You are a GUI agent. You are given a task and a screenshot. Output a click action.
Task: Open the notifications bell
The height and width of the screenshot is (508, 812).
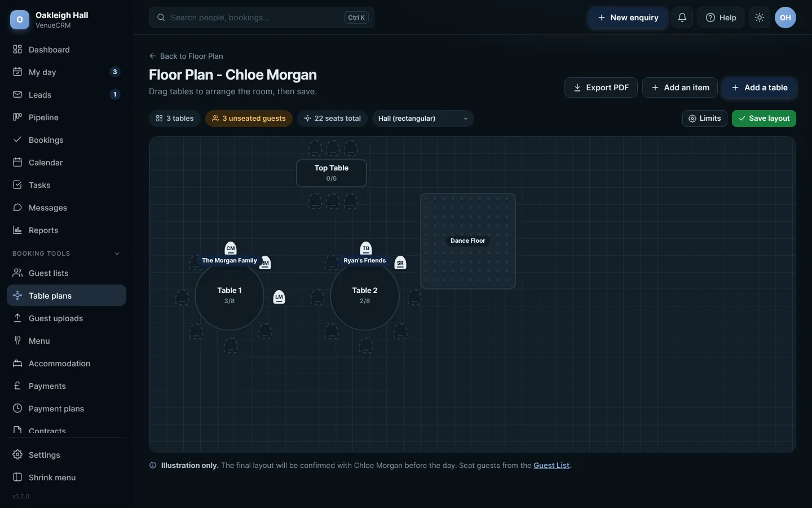[682, 17]
